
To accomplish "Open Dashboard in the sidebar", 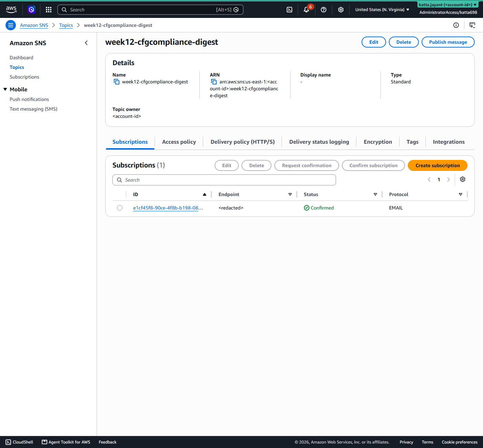I will tap(21, 58).
